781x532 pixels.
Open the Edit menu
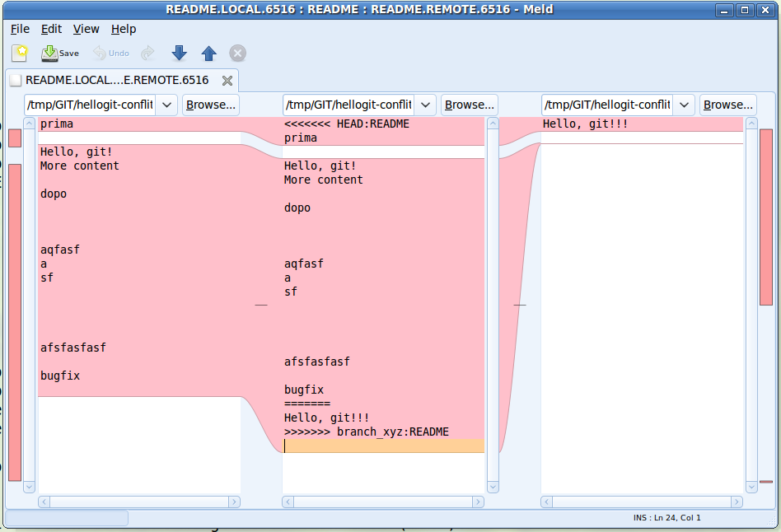pyautogui.click(x=51, y=29)
